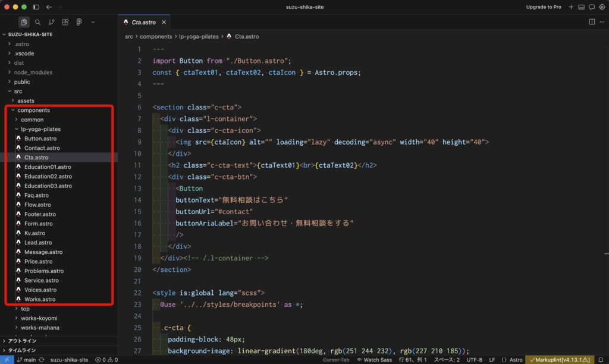Toggle the bottom panel layout icon

click(582, 7)
